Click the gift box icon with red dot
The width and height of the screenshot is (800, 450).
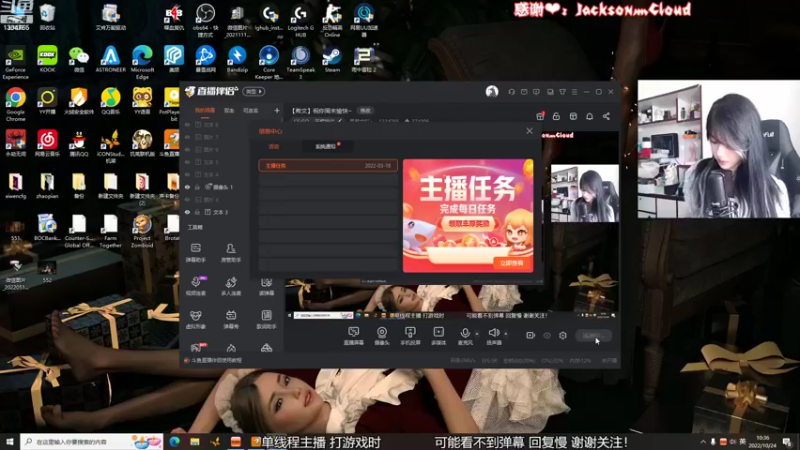coord(540,116)
